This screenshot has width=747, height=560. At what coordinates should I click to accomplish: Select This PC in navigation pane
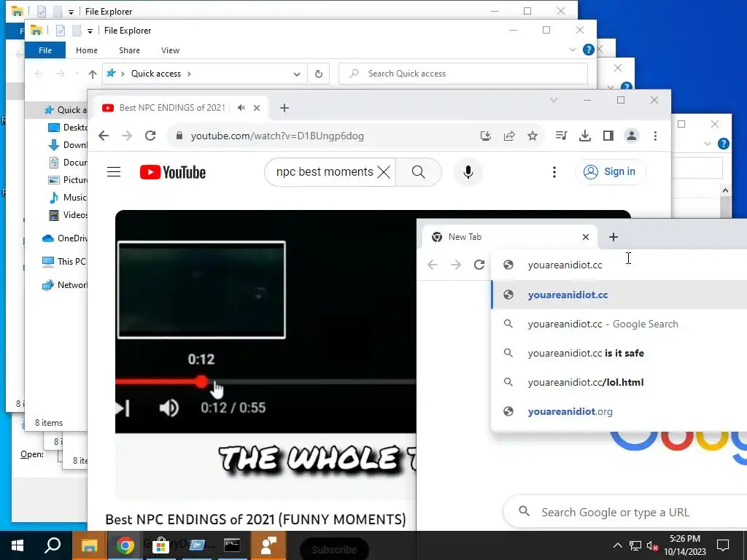coord(64,262)
